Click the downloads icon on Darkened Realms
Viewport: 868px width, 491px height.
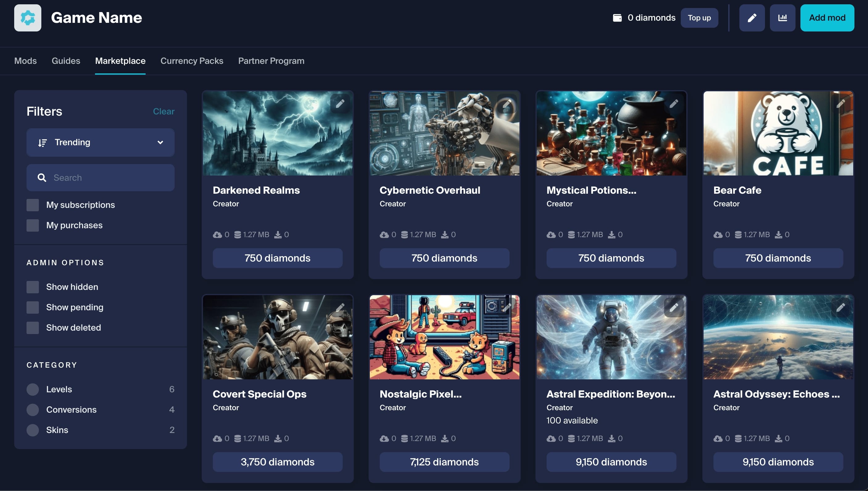click(x=278, y=235)
